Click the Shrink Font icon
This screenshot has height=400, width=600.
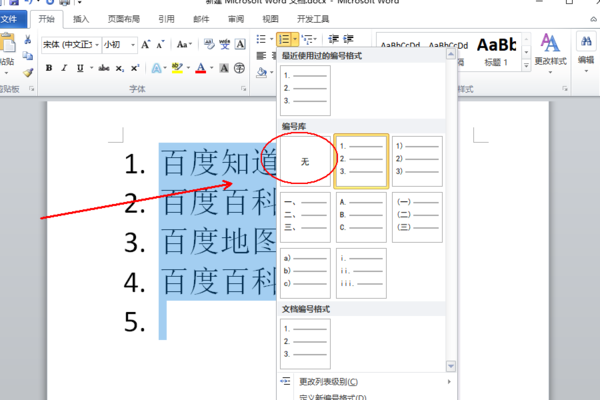[x=160, y=45]
